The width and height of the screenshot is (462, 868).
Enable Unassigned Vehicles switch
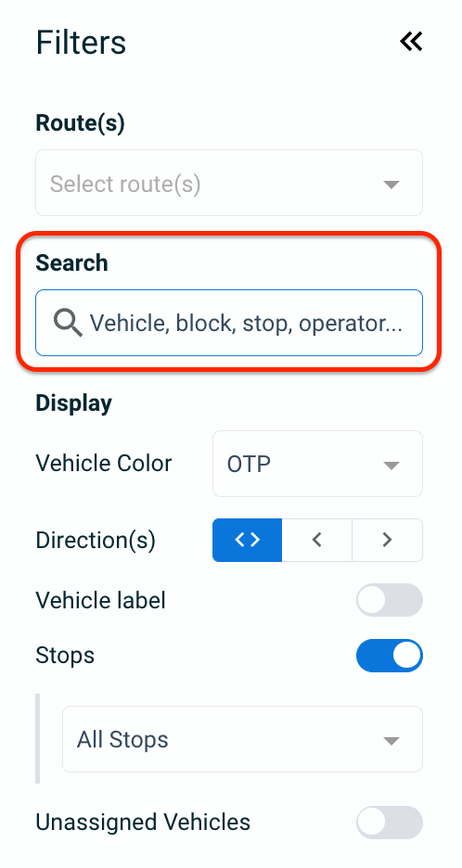point(390,823)
